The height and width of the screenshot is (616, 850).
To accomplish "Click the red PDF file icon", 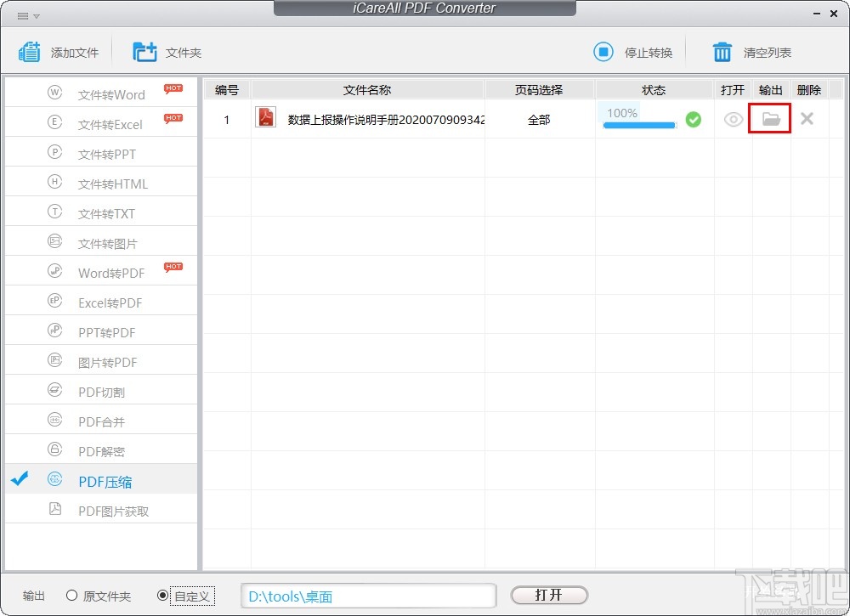I will 265,117.
